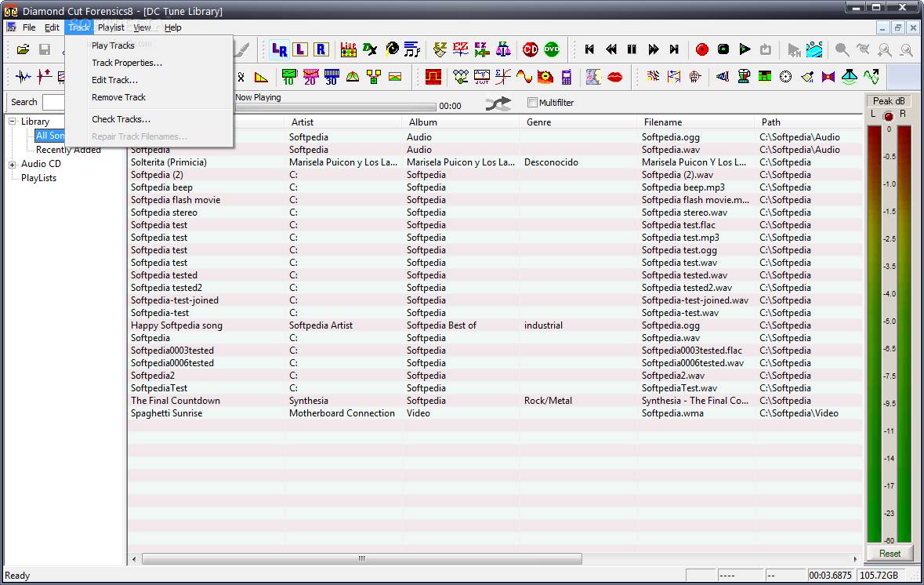Click the red lips icon
This screenshot has width=924, height=585.
(x=614, y=77)
